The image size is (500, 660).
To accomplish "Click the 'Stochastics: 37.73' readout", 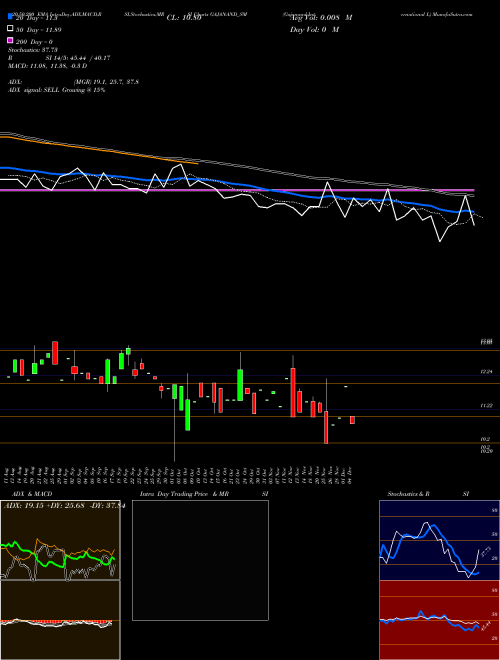I will point(33,50).
